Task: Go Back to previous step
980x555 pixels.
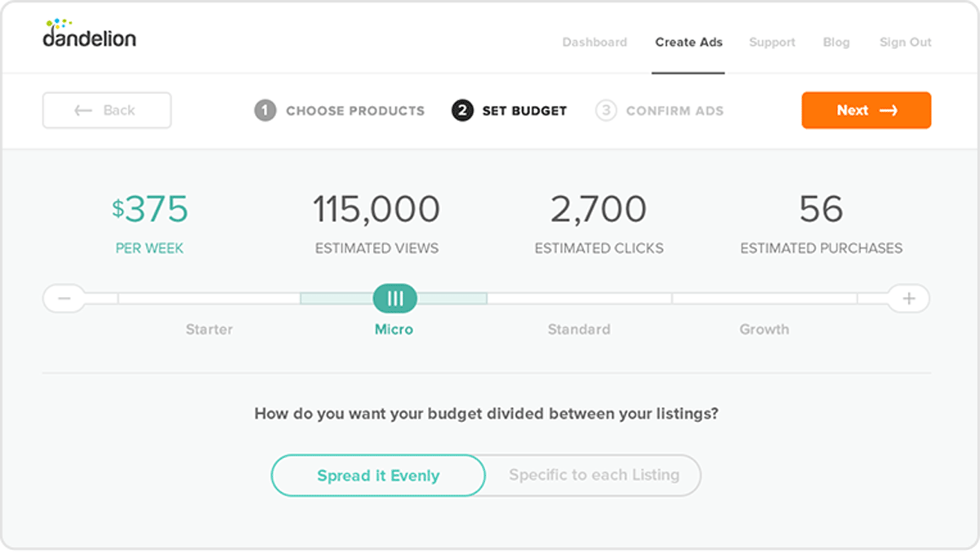Action: [x=107, y=110]
